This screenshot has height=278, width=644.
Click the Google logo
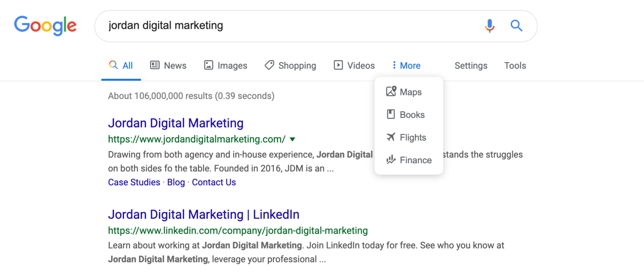click(x=45, y=25)
